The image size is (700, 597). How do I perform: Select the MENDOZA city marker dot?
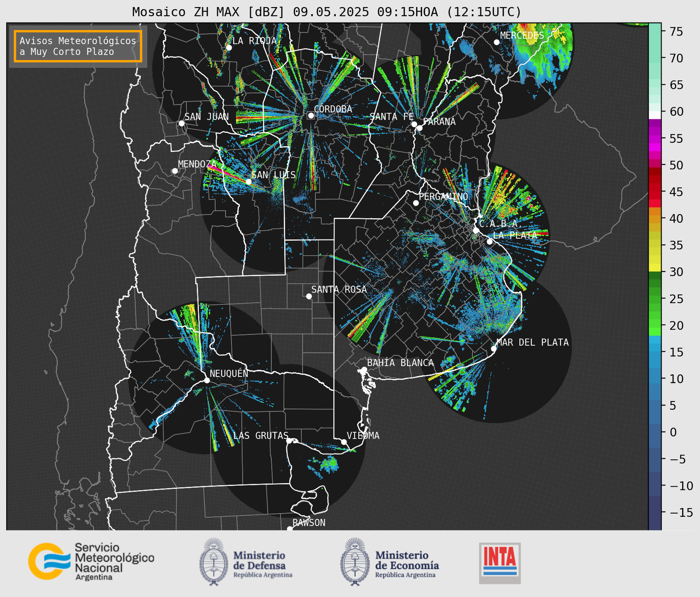tap(175, 171)
